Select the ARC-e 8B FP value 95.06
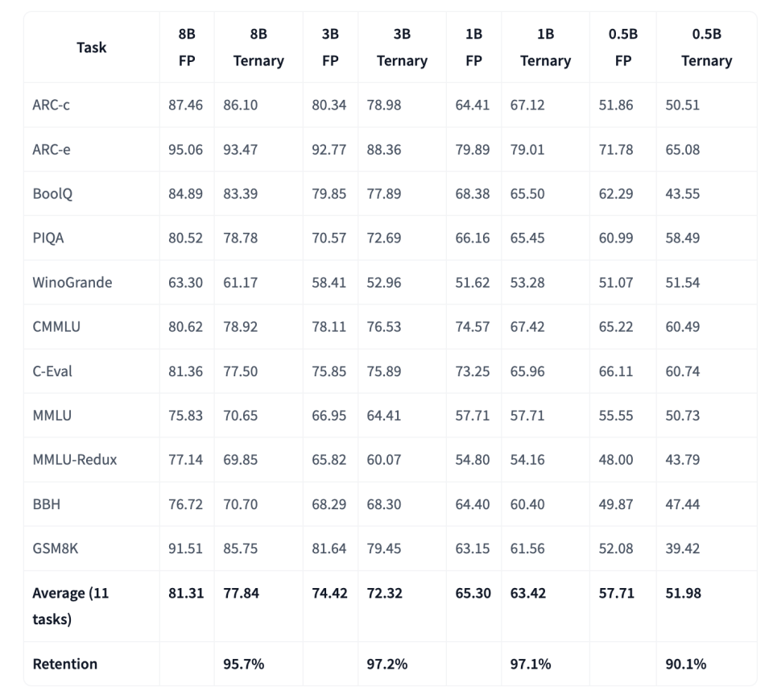 [185, 150]
